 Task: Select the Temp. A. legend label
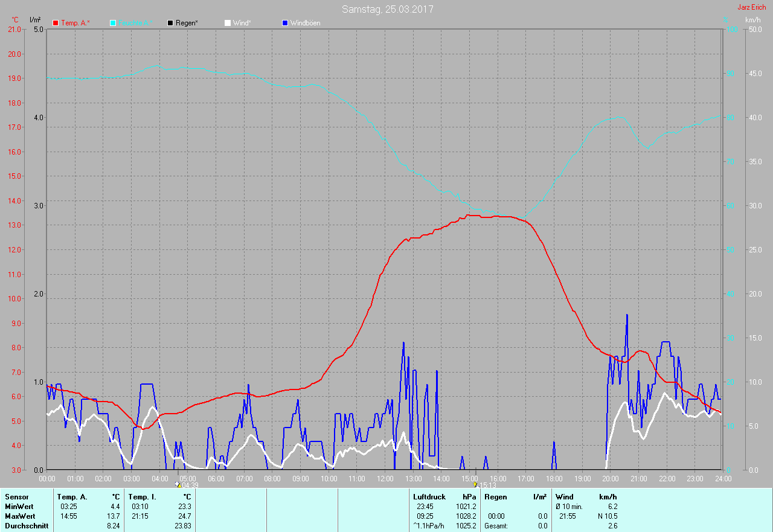click(75, 23)
